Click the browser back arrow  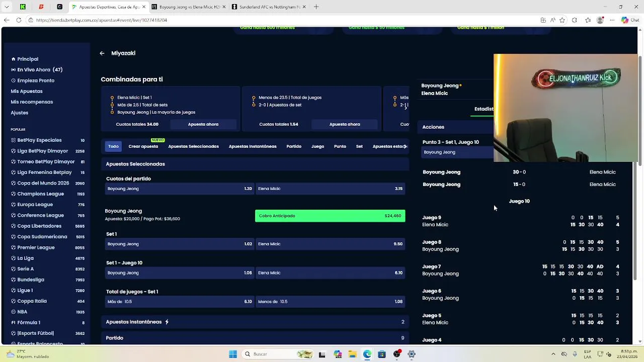tap(6, 20)
